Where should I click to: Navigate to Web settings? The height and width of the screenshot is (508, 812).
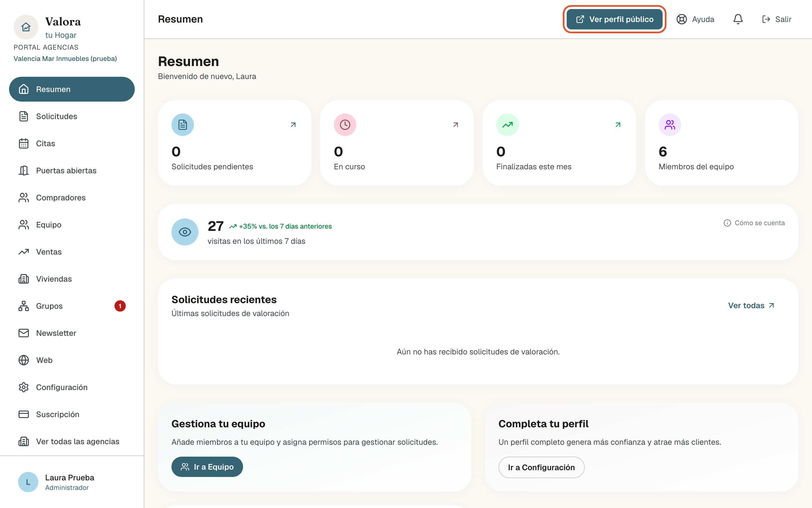(x=72, y=360)
